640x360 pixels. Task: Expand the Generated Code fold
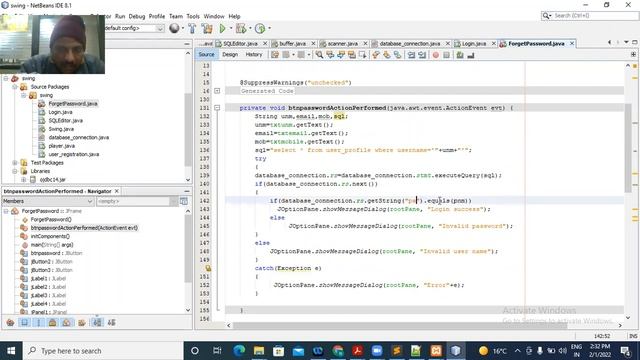(217, 91)
